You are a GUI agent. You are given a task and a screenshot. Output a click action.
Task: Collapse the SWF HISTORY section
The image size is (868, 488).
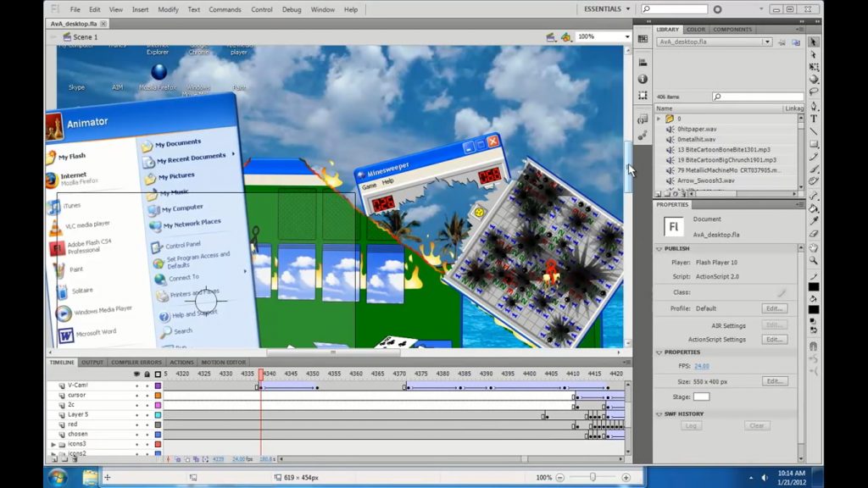click(x=659, y=414)
